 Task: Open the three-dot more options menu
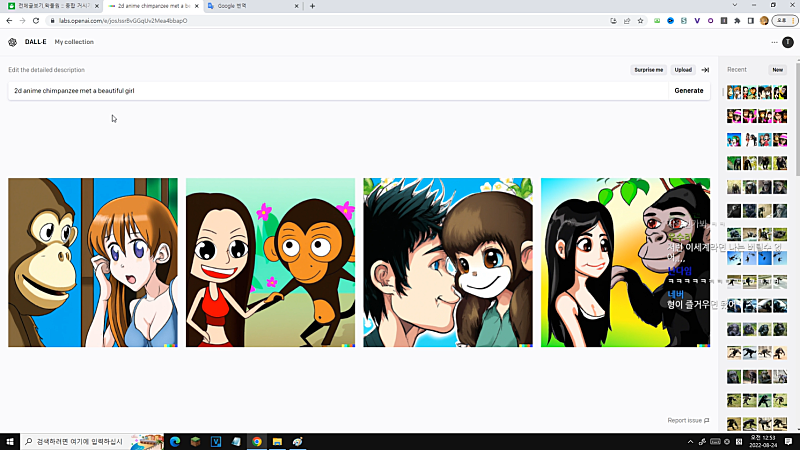(774, 42)
